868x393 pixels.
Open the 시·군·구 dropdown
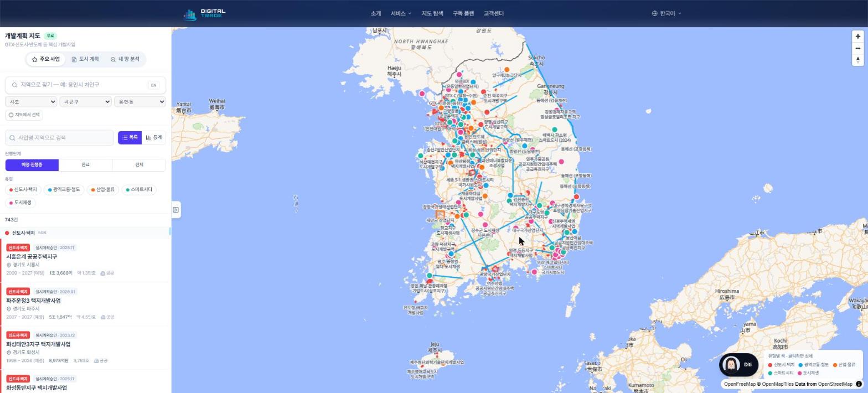tap(85, 101)
